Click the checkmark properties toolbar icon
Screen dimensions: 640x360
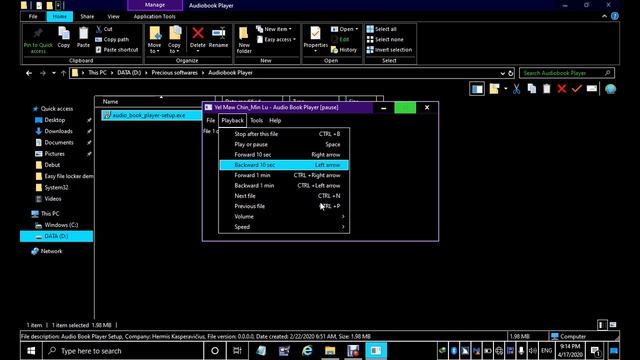click(576, 89)
